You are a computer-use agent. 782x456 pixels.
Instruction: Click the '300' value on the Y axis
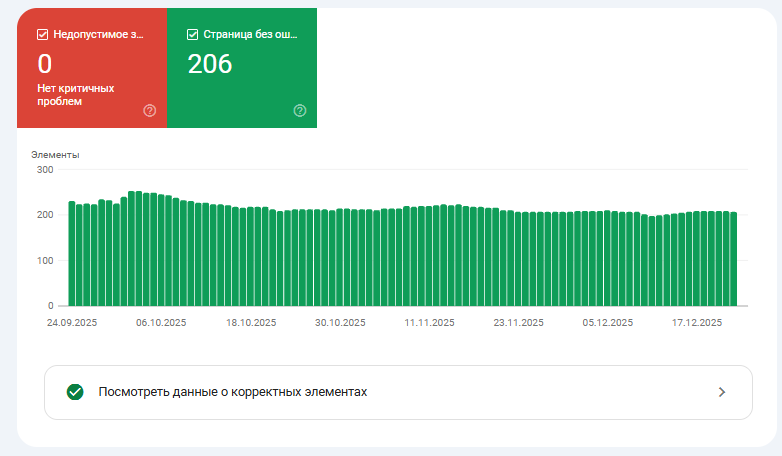point(45,169)
